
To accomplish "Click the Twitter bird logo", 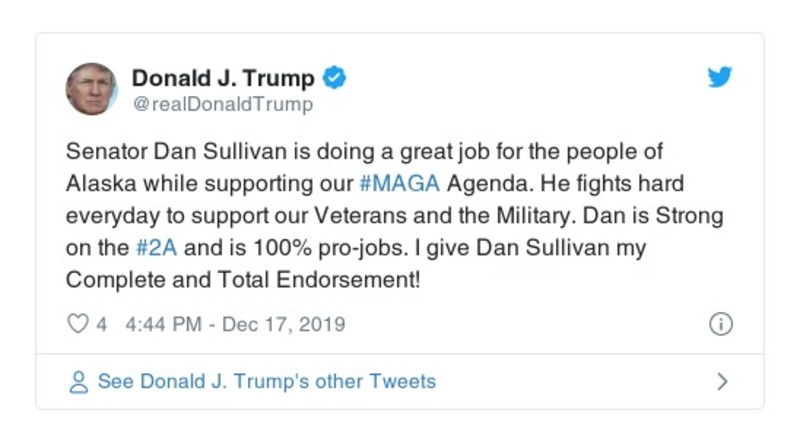I will pyautogui.click(x=720, y=78).
